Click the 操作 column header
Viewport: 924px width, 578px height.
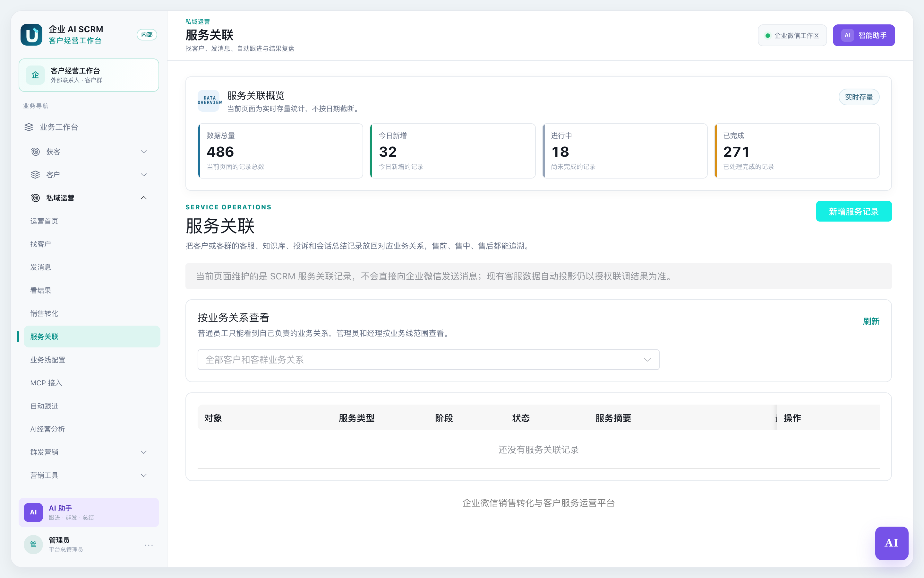792,418
